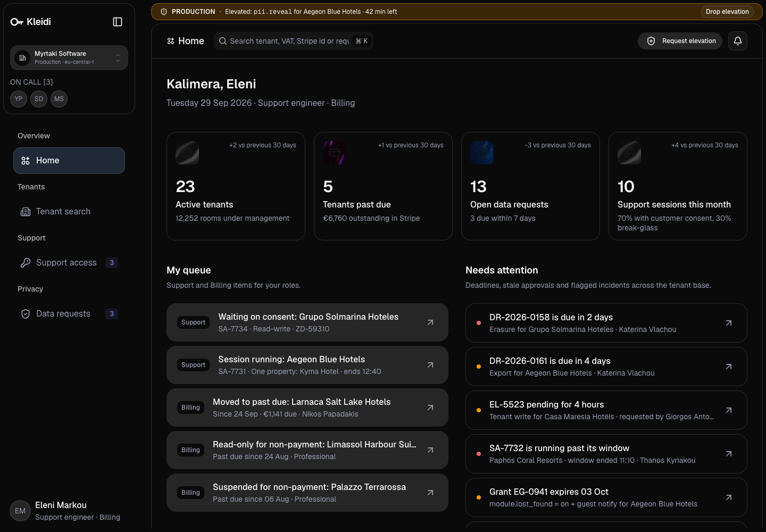Click arrow on Session running Aegeon row
The height and width of the screenshot is (532, 766).
click(430, 365)
